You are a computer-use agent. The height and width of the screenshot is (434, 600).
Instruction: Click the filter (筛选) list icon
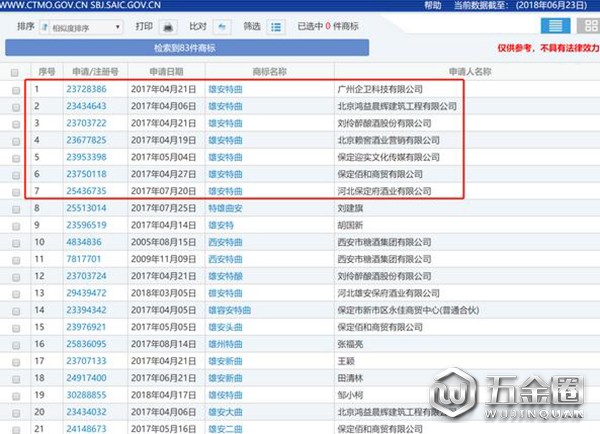click(x=276, y=27)
